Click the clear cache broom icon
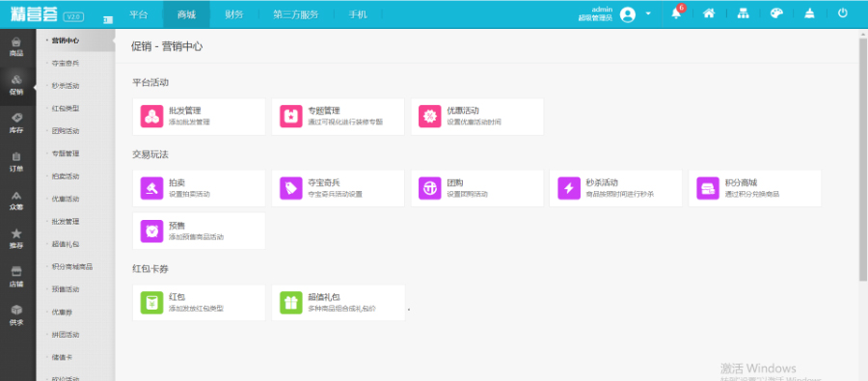This screenshot has height=381, width=868. tap(809, 14)
